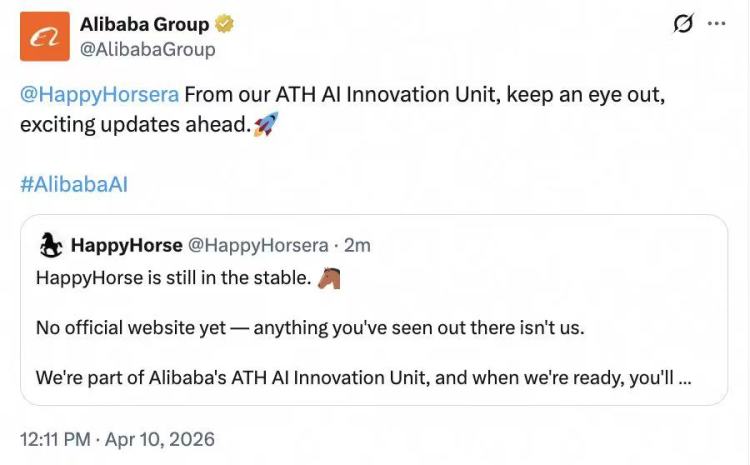750x465 pixels.
Task: Click the HappyHorse rocking horse avatar
Action: pyautogui.click(x=52, y=245)
